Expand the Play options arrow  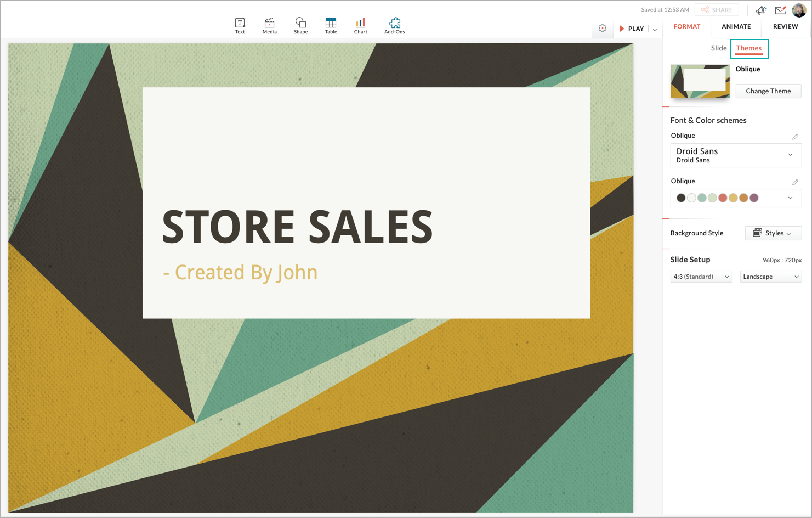[655, 29]
